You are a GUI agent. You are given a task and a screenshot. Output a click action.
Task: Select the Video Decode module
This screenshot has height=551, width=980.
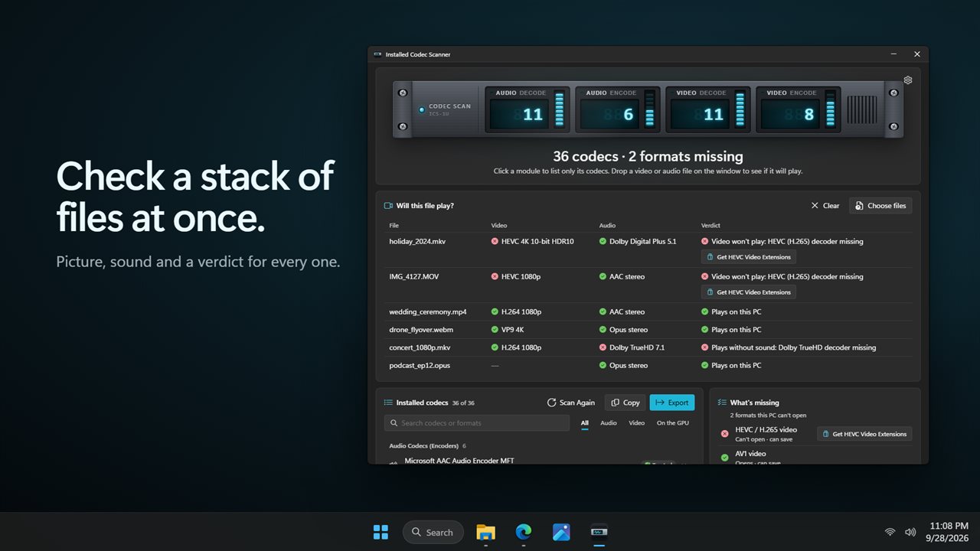709,110
